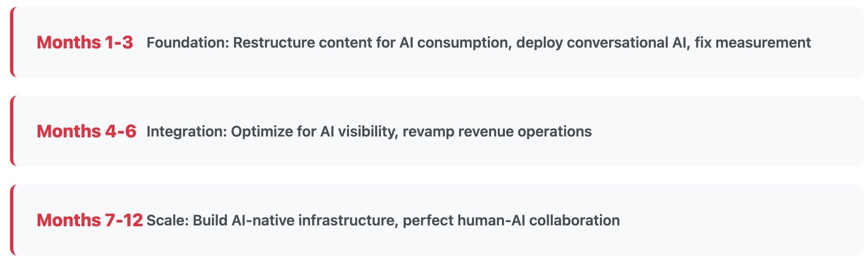The width and height of the screenshot is (868, 268).
Task: Click the Months 1-3 heading
Action: click(x=85, y=43)
